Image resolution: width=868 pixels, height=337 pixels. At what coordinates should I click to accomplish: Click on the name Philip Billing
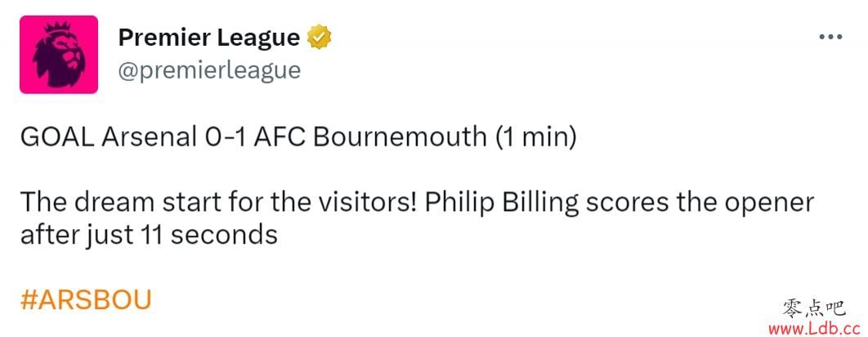502,203
